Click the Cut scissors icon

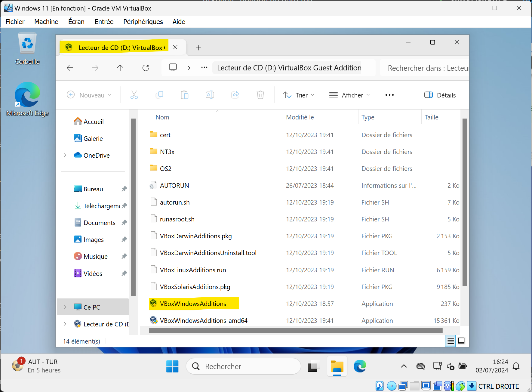coord(134,95)
